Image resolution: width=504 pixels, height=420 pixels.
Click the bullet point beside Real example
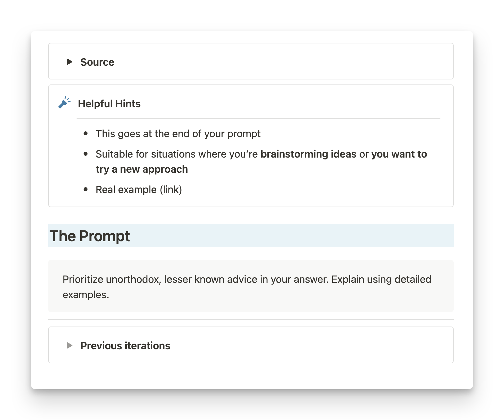[86, 189]
